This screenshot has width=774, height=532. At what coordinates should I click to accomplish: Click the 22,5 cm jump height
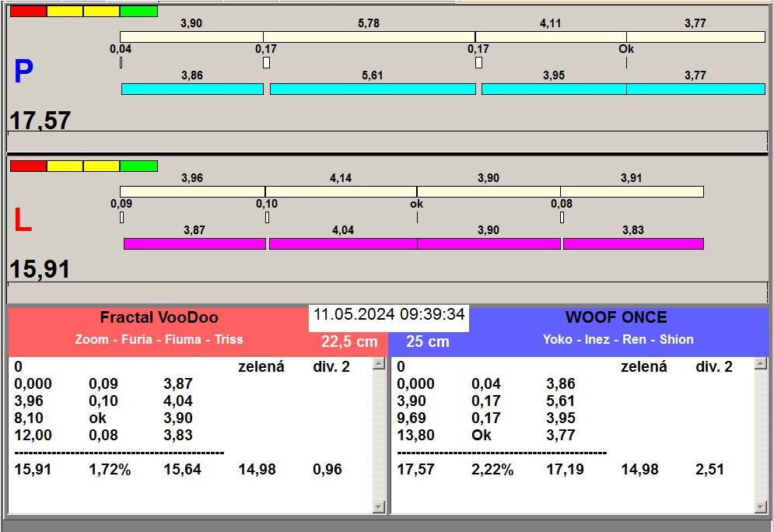click(x=349, y=341)
